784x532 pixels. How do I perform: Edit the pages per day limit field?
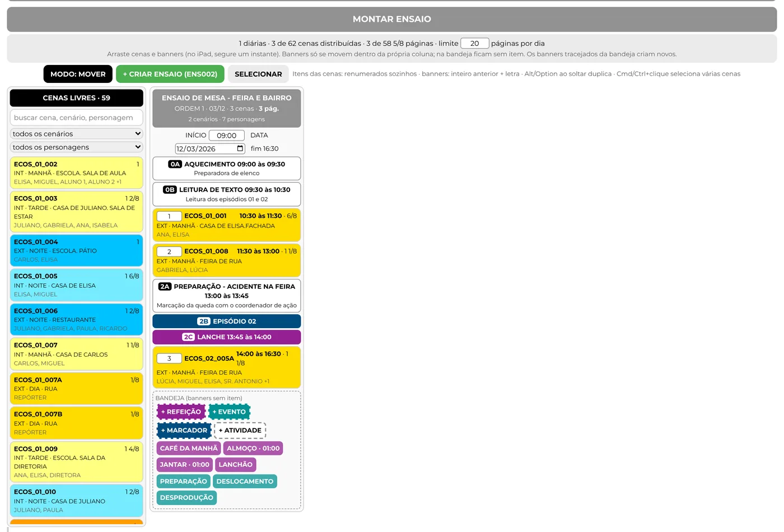pos(475,43)
